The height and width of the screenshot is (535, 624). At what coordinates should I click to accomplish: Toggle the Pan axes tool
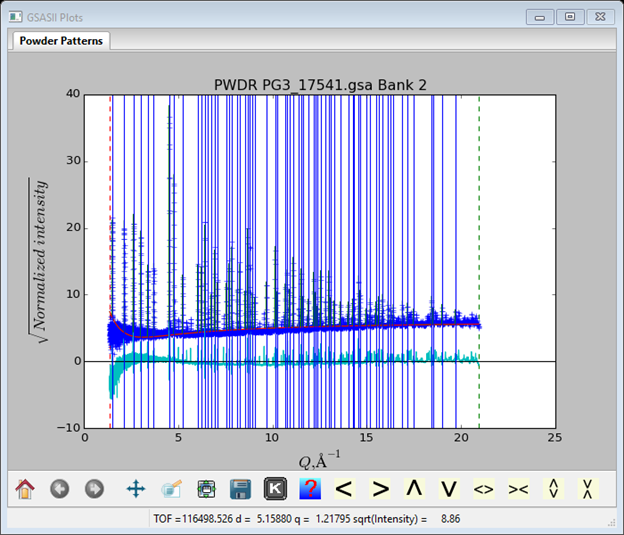click(x=136, y=489)
